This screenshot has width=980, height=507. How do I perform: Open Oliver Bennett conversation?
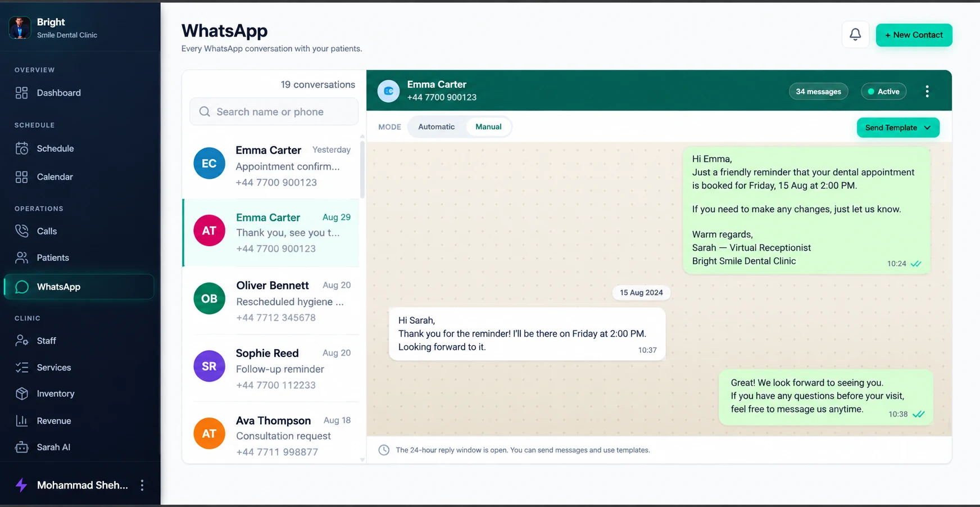[x=271, y=301]
